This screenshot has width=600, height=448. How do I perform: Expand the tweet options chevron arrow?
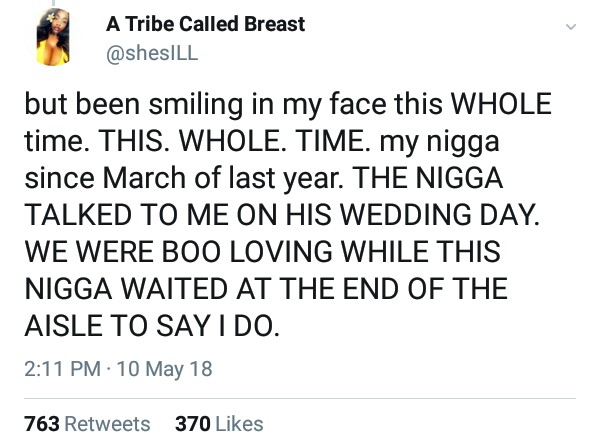tap(571, 27)
